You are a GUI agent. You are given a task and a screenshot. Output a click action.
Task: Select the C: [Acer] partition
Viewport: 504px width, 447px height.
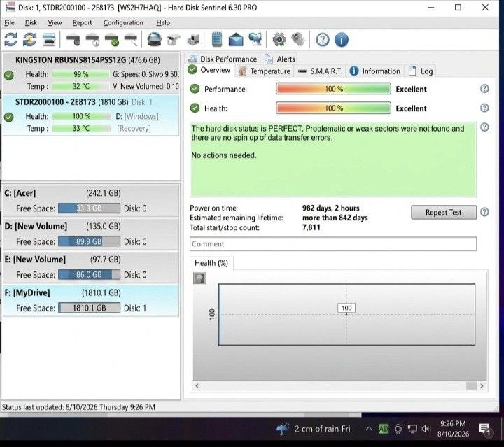pyautogui.click(x=91, y=201)
